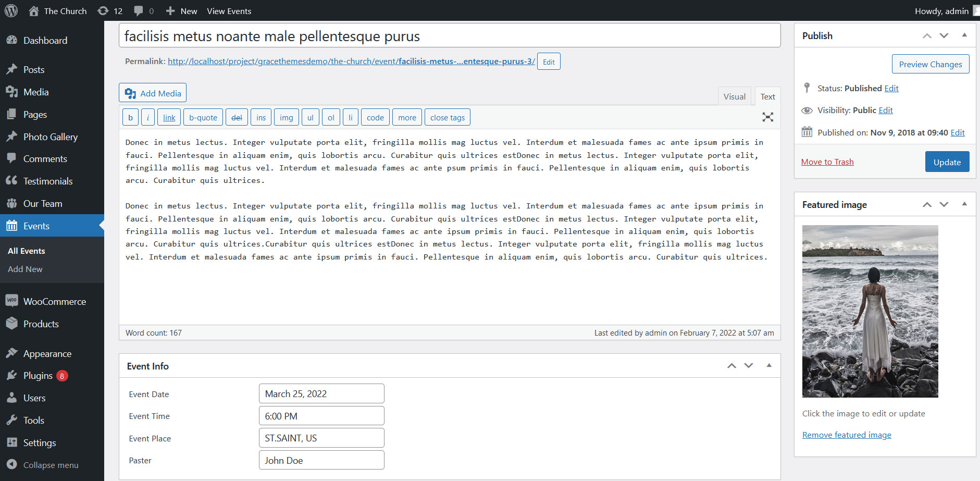Click the Event Date input field

click(x=321, y=393)
